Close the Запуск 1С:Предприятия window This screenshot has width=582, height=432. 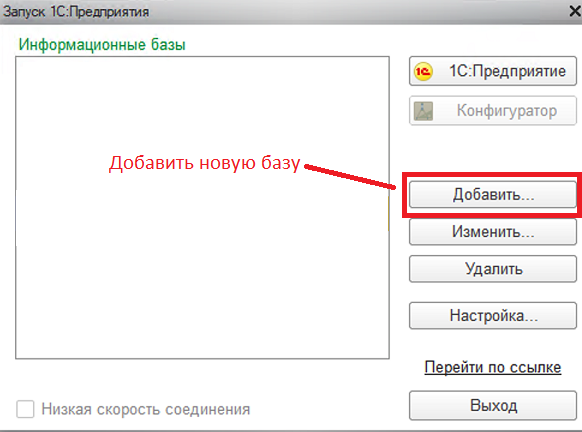(x=575, y=11)
